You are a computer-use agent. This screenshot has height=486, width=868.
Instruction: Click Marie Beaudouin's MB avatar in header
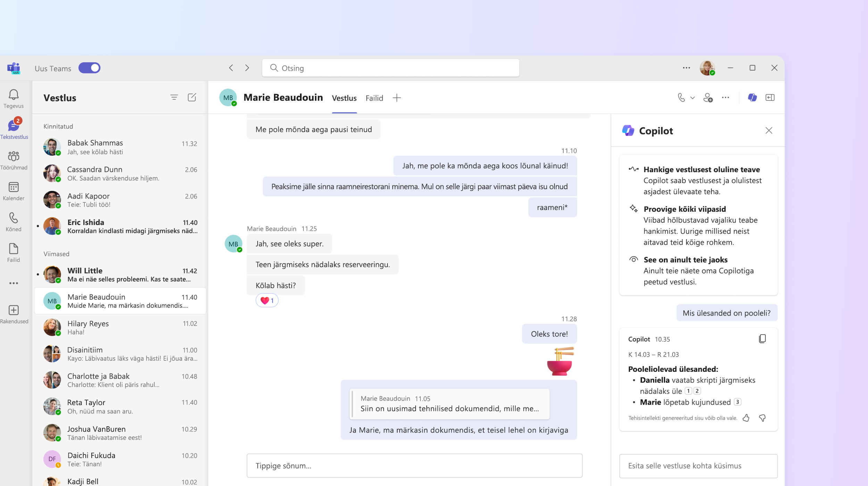point(228,98)
